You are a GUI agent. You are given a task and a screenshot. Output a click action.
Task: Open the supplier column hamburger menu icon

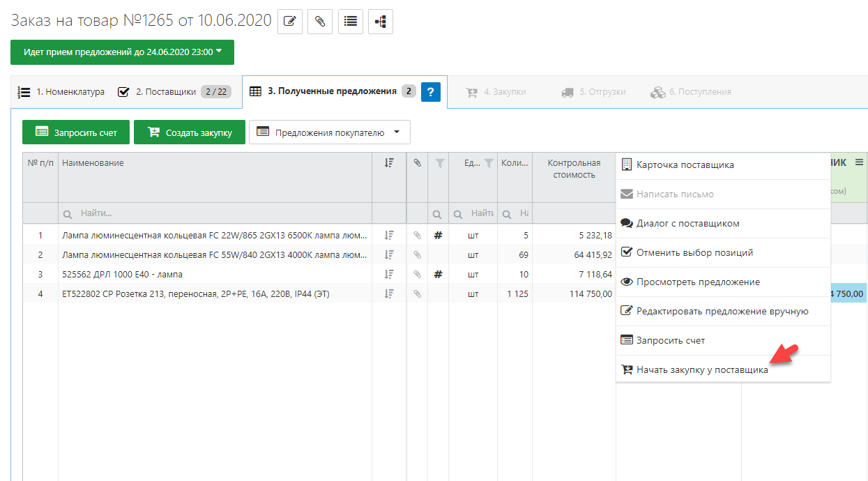pyautogui.click(x=859, y=162)
